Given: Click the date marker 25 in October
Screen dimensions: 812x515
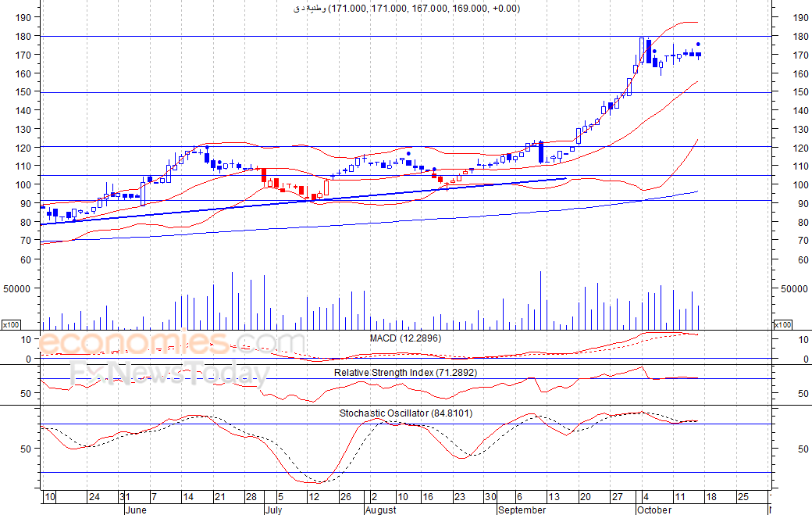Looking at the screenshot, I should 743,497.
